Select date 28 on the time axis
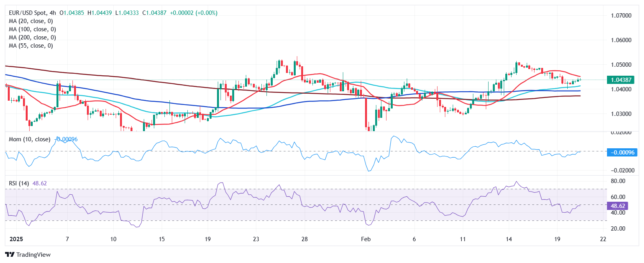 pyautogui.click(x=305, y=239)
